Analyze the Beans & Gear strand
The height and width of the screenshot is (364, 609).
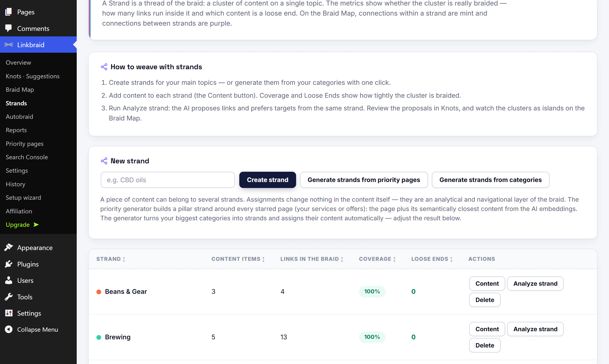click(x=535, y=284)
